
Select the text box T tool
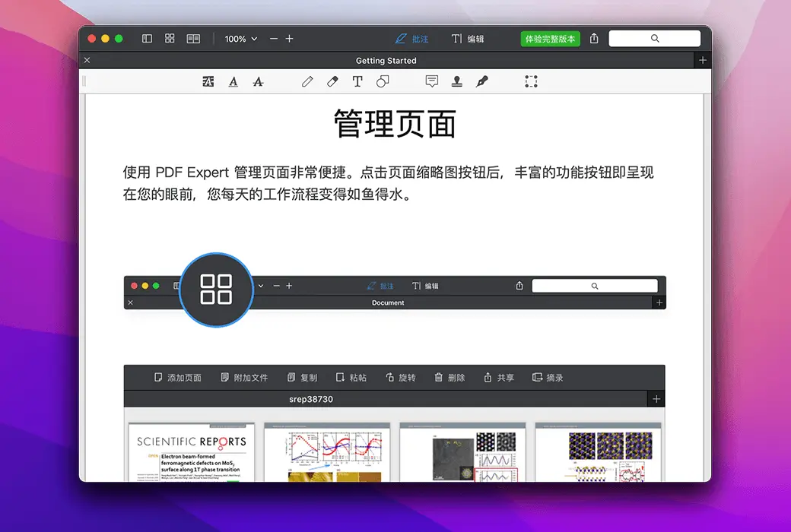click(x=357, y=81)
